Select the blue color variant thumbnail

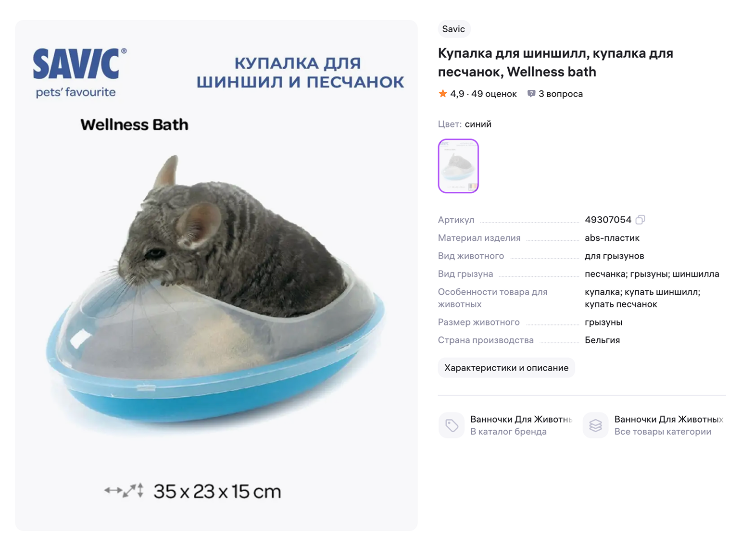(x=458, y=166)
